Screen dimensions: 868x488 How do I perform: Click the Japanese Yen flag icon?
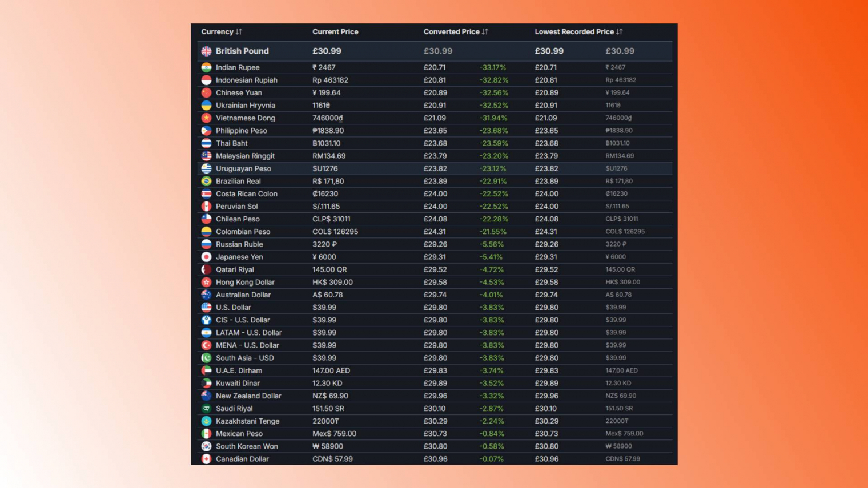[x=206, y=257]
